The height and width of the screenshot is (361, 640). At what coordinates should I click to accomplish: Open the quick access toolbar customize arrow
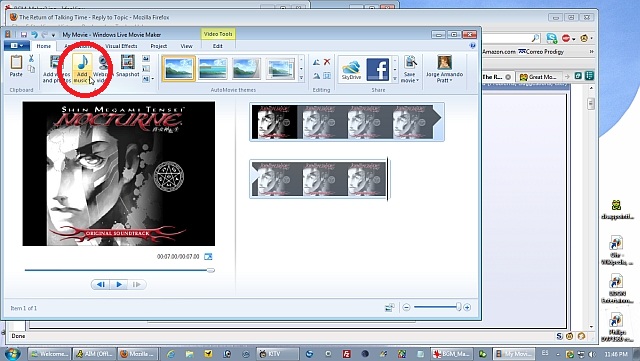point(53,35)
